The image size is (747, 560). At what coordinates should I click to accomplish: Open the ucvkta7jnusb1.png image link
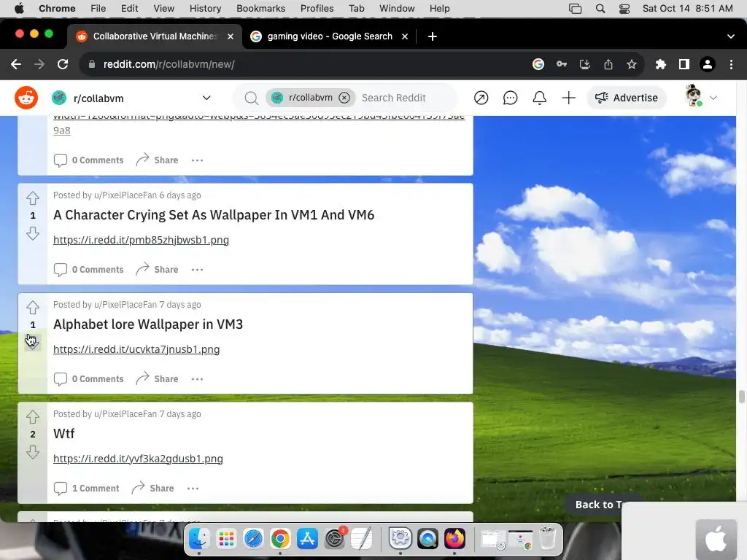click(136, 349)
